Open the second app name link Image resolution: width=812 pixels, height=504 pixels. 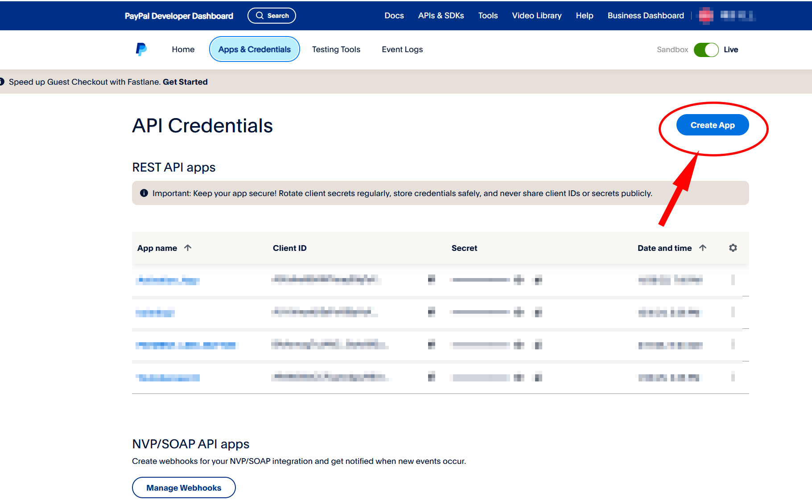pos(155,312)
